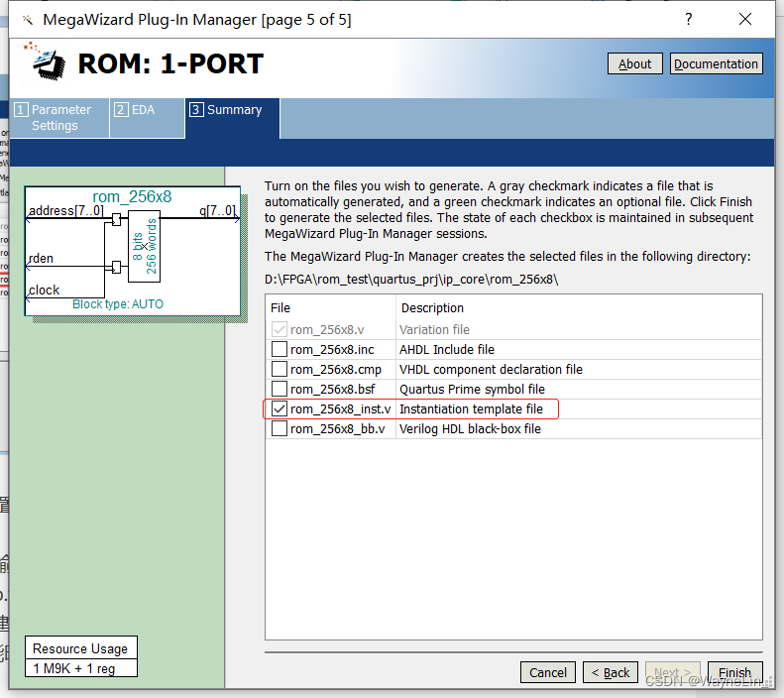Click the Resource Usage label
The width and height of the screenshot is (784, 698).
point(80,648)
